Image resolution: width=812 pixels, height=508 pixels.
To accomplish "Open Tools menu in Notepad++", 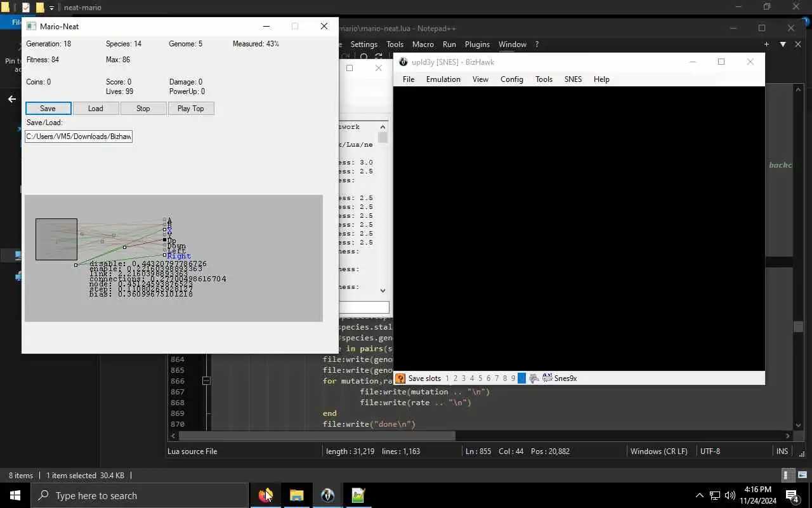I will pos(395,44).
